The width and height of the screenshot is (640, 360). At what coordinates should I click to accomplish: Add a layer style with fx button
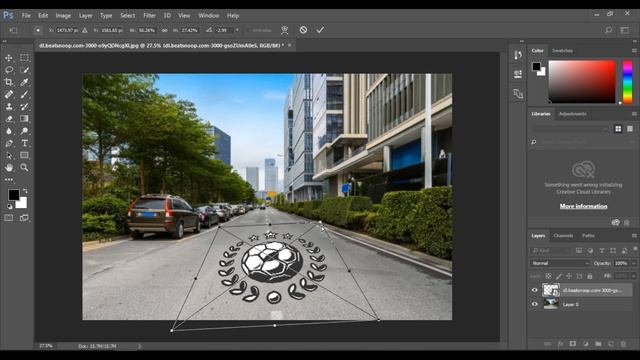(x=560, y=344)
